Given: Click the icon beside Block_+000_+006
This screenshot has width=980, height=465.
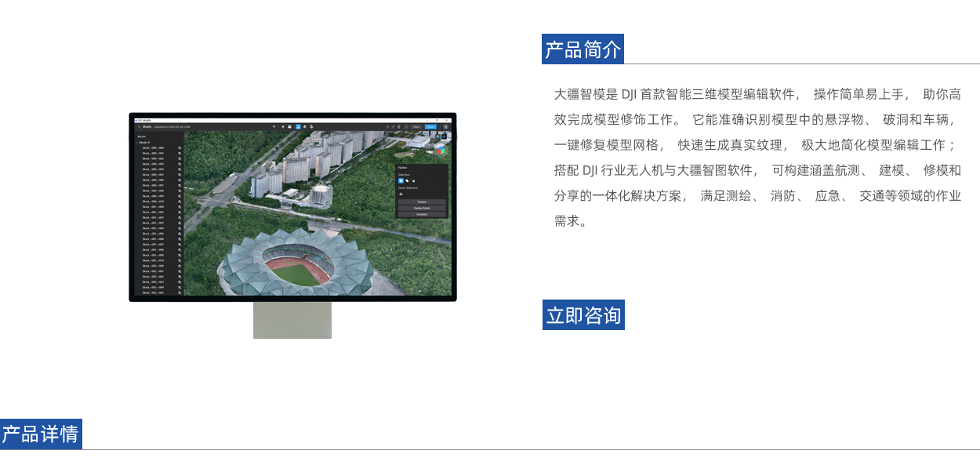Looking at the screenshot, I should click(x=180, y=180).
